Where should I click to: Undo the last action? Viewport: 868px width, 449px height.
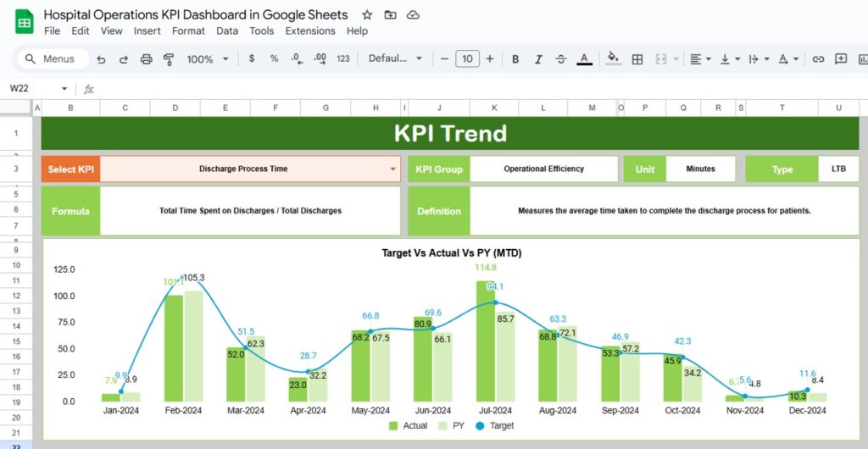click(101, 59)
